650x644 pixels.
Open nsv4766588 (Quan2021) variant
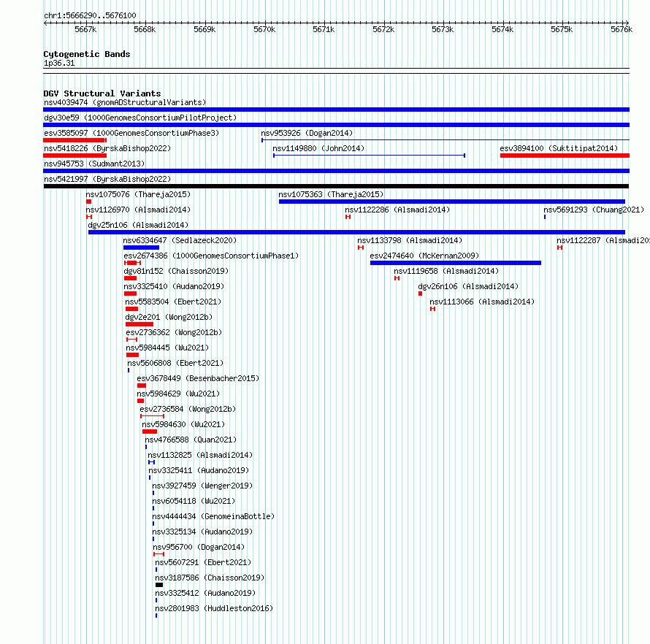pos(191,440)
